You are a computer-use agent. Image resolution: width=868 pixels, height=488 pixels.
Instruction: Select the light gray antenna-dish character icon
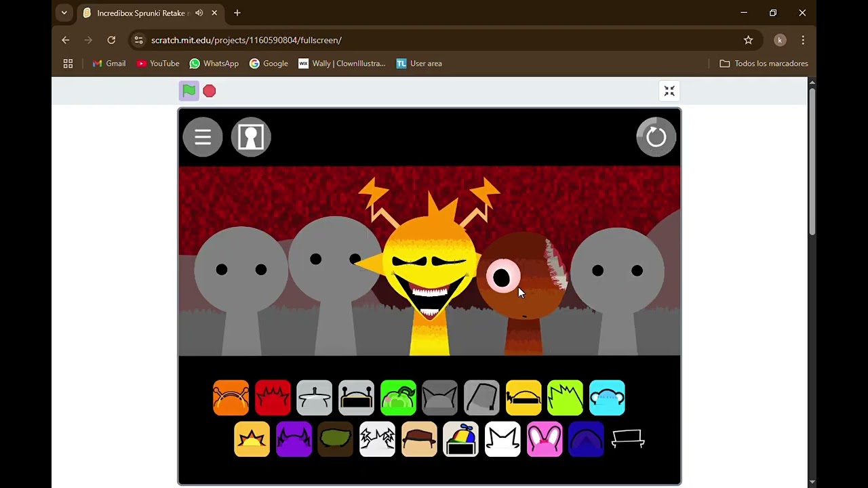tap(315, 398)
